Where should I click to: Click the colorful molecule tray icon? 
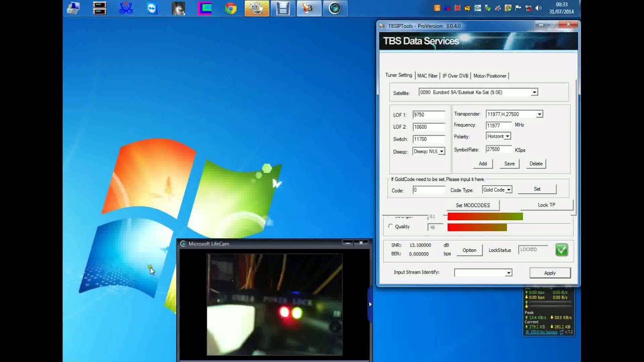[498, 8]
